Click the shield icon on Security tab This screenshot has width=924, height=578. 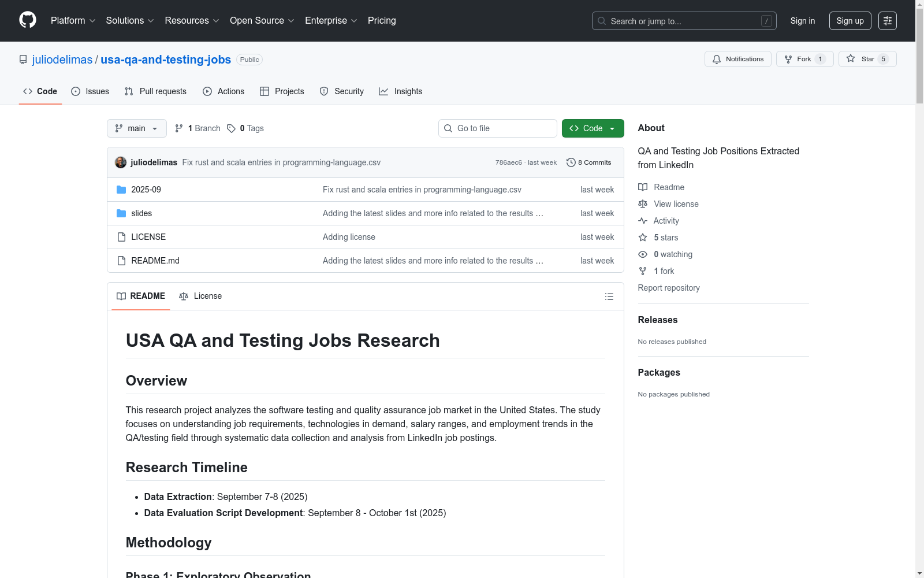pyautogui.click(x=324, y=91)
